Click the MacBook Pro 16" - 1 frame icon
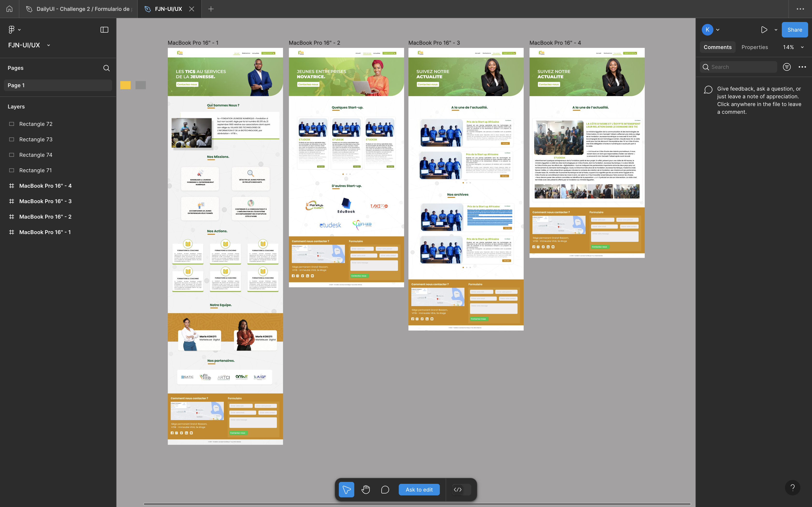This screenshot has width=812, height=507. tap(11, 232)
